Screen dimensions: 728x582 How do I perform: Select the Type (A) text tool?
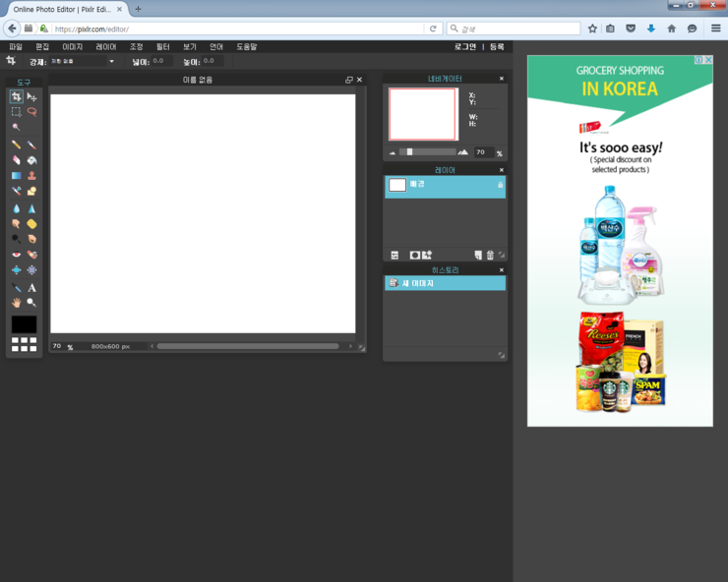31,288
